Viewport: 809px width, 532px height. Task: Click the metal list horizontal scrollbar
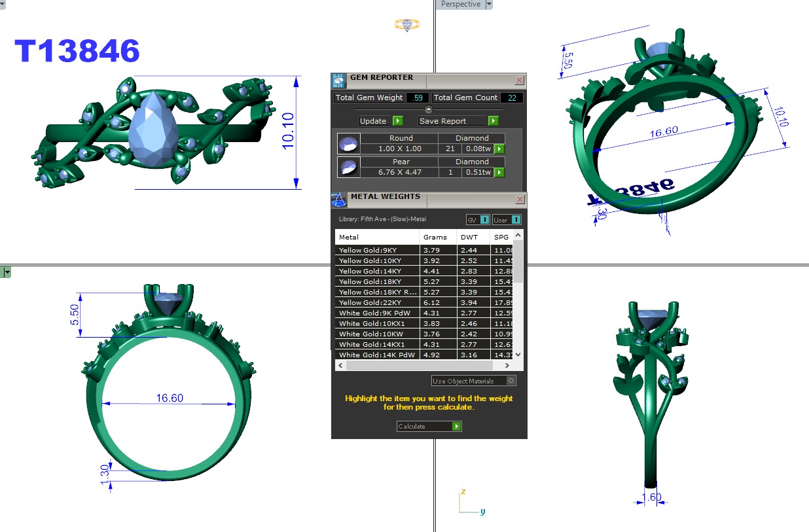(425, 366)
